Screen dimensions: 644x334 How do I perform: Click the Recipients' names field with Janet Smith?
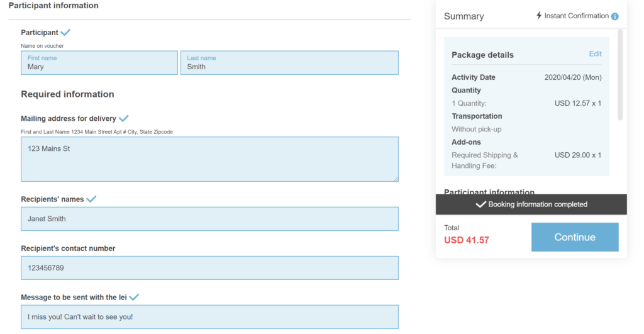click(209, 219)
